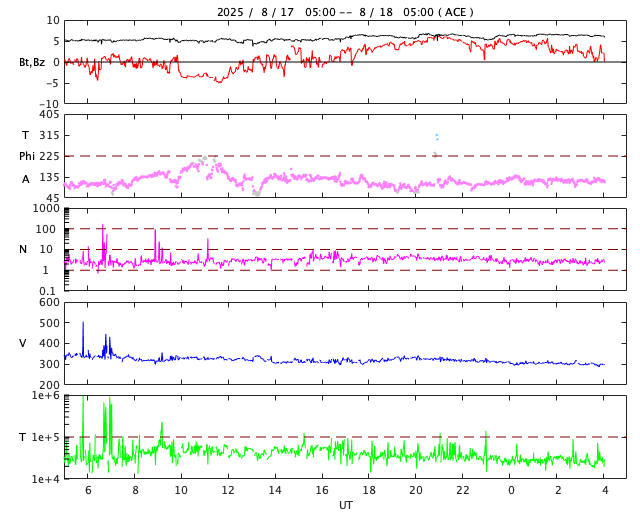Click the '22' hour tick label
Screen dimensions: 640x512
(x=463, y=490)
